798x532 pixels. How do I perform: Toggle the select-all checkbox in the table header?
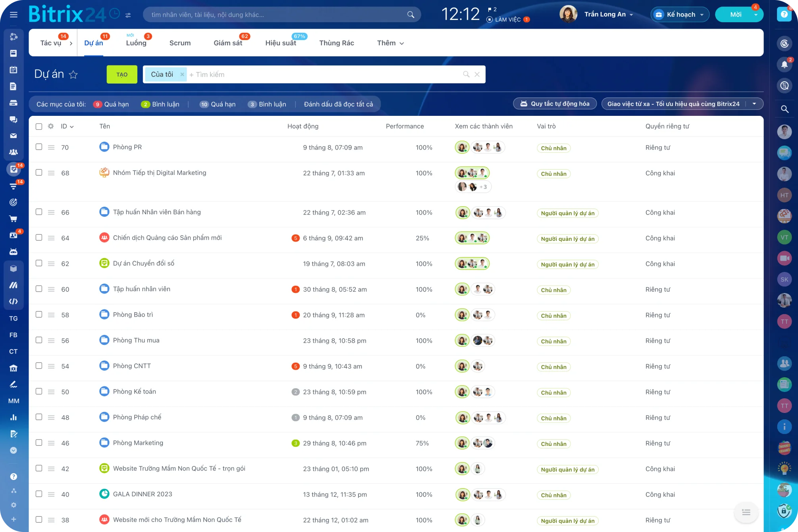pyautogui.click(x=39, y=127)
